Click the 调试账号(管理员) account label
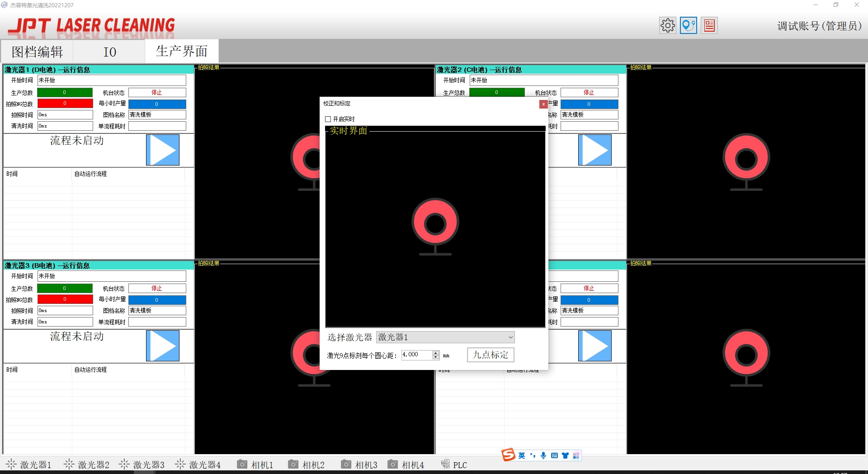868x474 pixels. (x=819, y=26)
